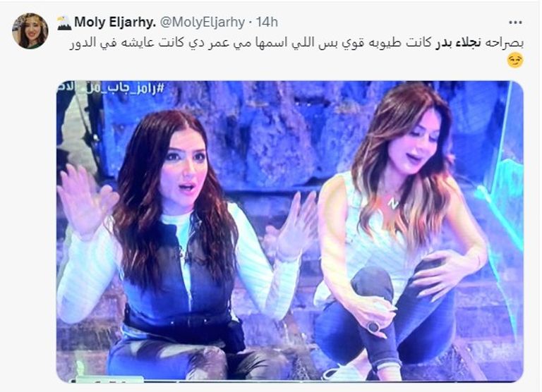The image size is (542, 392).
Task: Click Moly Eljarhy's profile avatar
Action: [30, 31]
